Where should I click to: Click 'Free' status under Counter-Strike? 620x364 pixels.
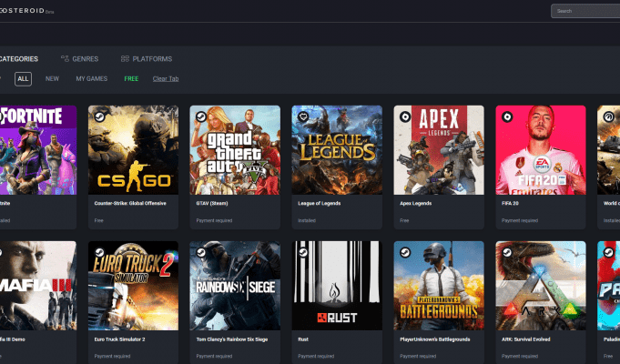[x=99, y=220]
